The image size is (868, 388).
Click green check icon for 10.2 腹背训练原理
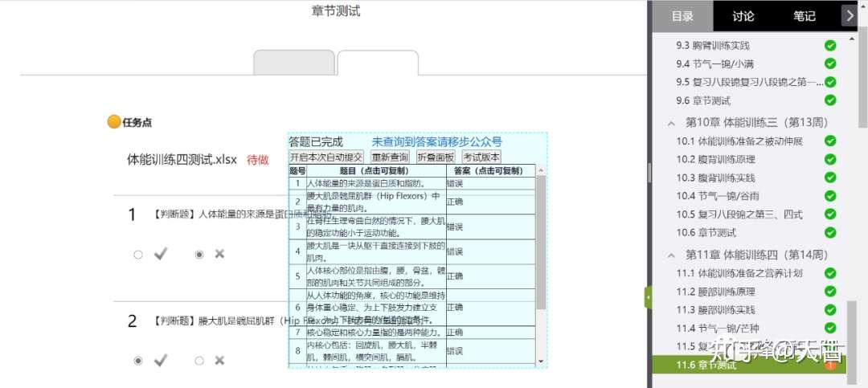[x=829, y=159]
